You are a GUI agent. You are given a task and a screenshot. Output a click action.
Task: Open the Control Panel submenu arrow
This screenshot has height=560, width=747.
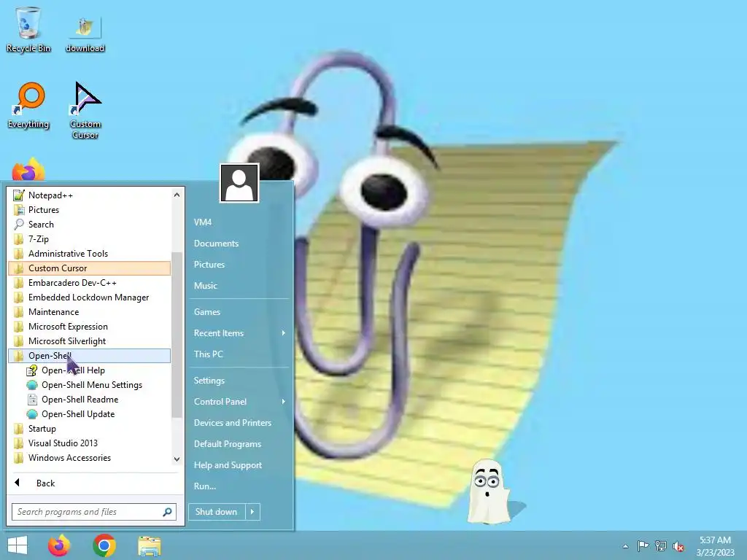pos(284,402)
